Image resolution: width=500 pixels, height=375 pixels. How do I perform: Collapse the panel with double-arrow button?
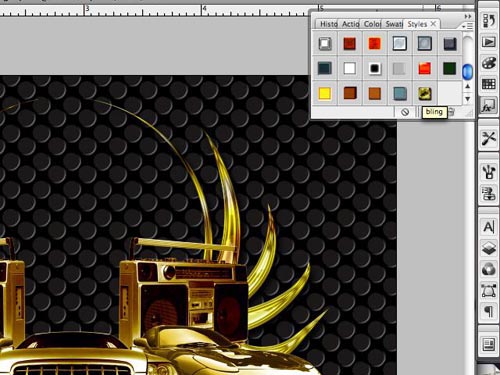(468, 16)
